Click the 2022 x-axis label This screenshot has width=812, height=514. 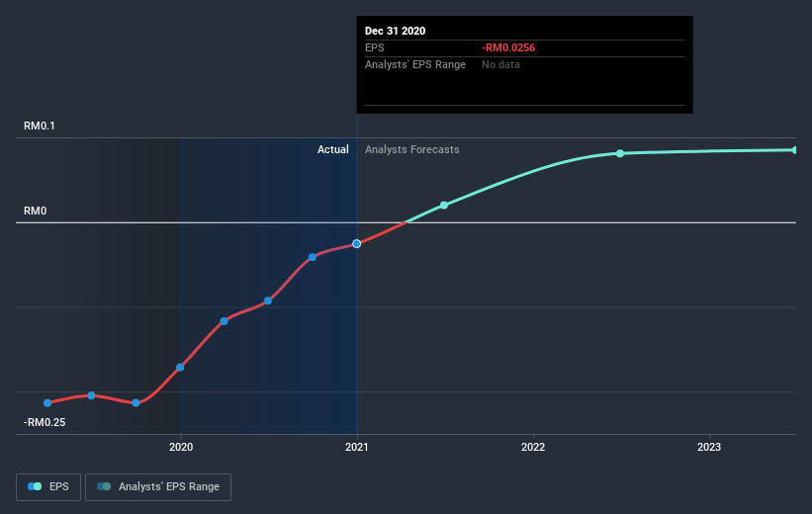(533, 447)
